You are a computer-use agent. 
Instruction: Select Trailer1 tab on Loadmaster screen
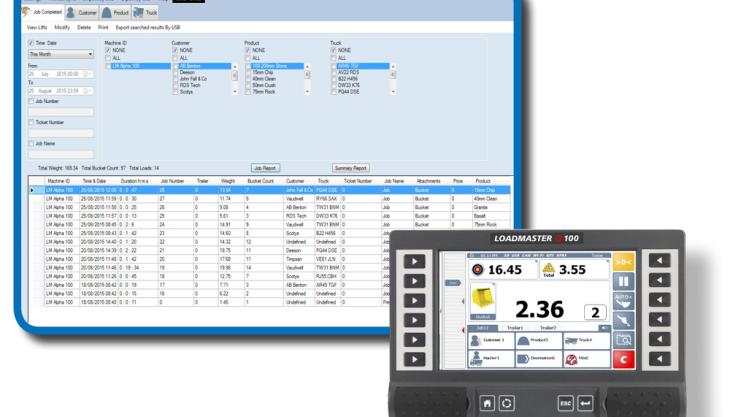pos(514,328)
